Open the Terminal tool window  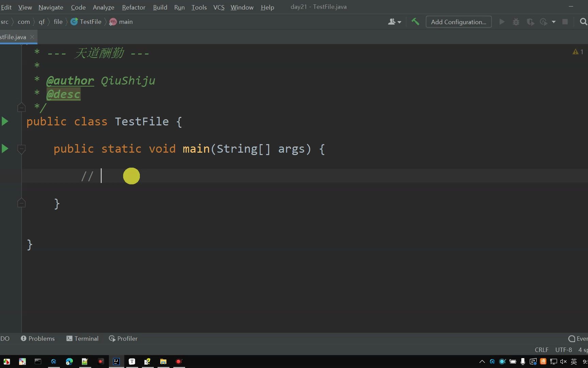pos(82,338)
